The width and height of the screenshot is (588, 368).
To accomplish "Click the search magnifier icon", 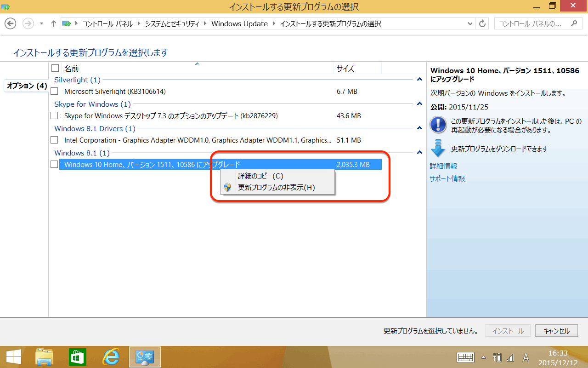I will tap(573, 23).
